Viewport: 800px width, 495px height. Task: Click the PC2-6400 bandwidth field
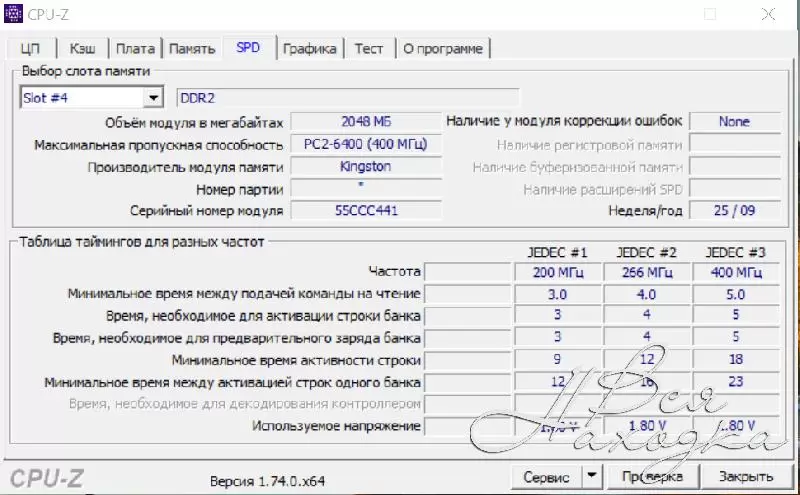coord(365,144)
